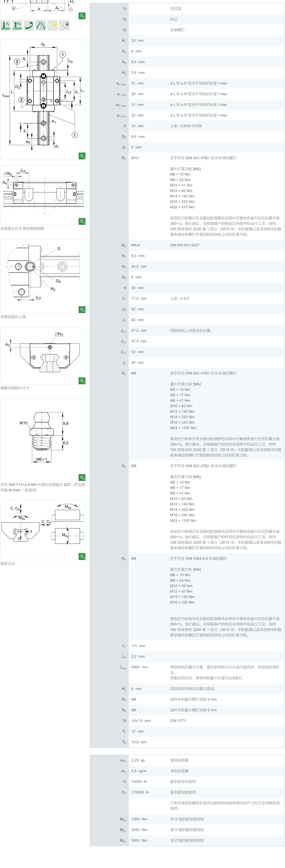The width and height of the screenshot is (285, 868).
Task: Zoom the top lubrication connection drawing
Action: [82, 309]
